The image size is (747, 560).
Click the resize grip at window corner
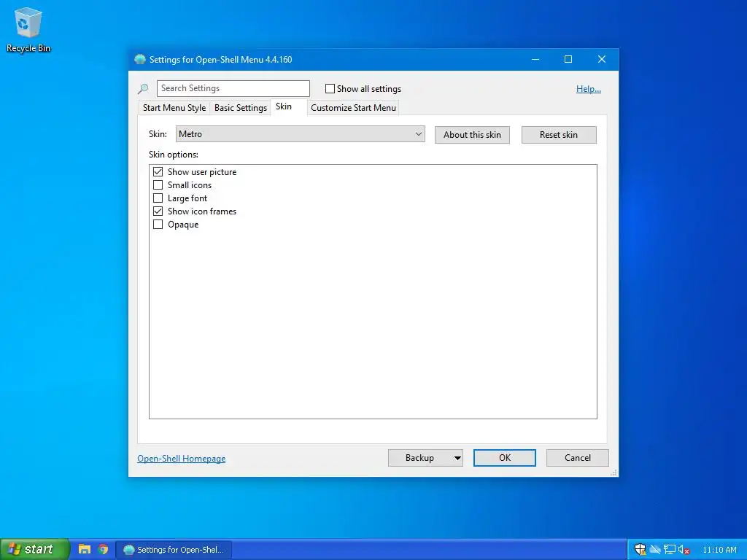click(x=614, y=472)
